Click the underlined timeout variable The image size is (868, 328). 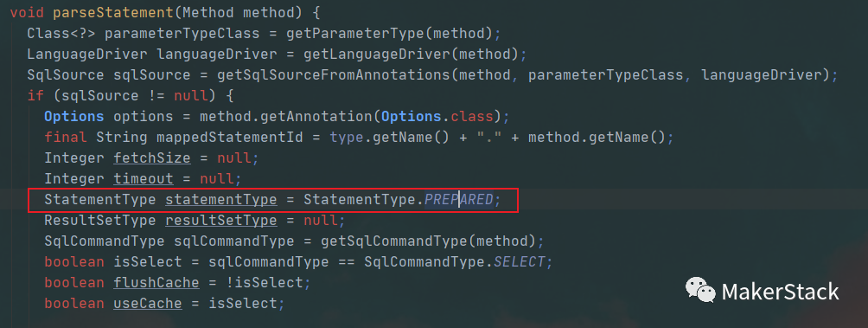(x=144, y=179)
